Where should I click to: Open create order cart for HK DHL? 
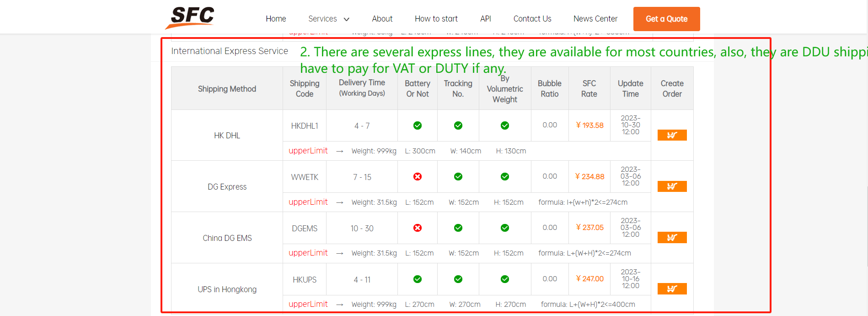pos(672,135)
